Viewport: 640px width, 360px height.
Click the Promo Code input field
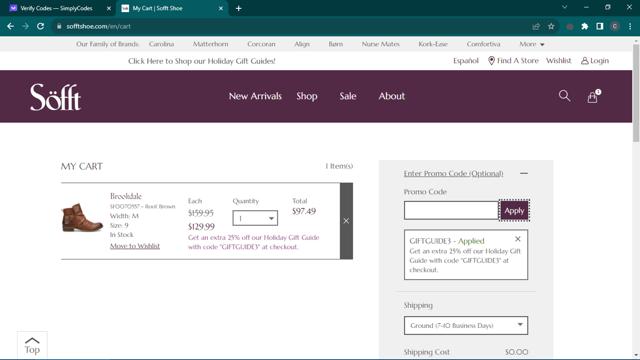[451, 211]
